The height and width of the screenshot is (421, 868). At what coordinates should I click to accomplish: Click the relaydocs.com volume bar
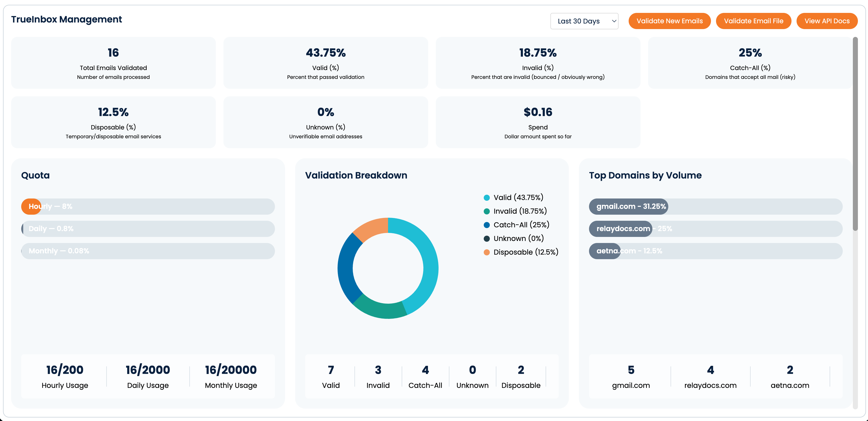pyautogui.click(x=620, y=229)
